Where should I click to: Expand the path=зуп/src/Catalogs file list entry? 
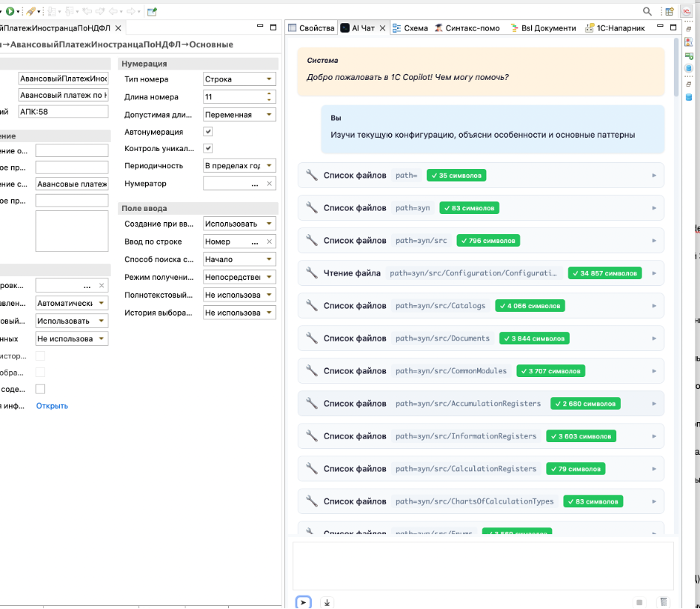coord(481,306)
